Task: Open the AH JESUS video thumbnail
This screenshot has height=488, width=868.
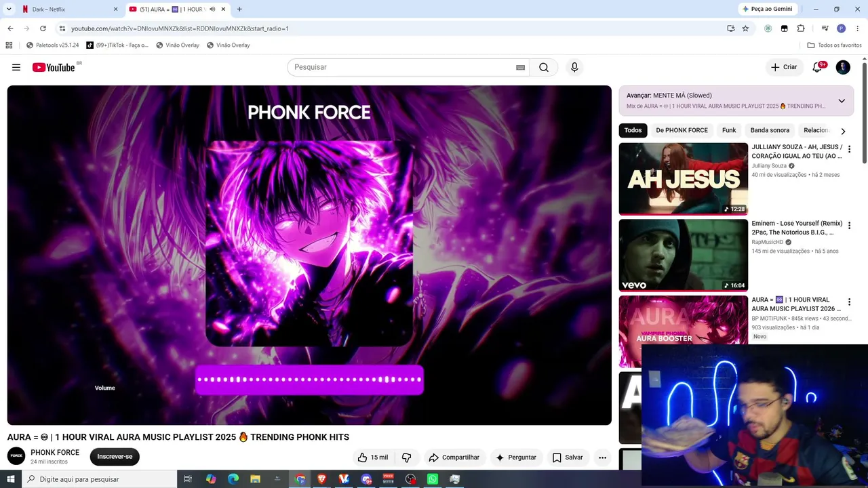Action: [683, 179]
